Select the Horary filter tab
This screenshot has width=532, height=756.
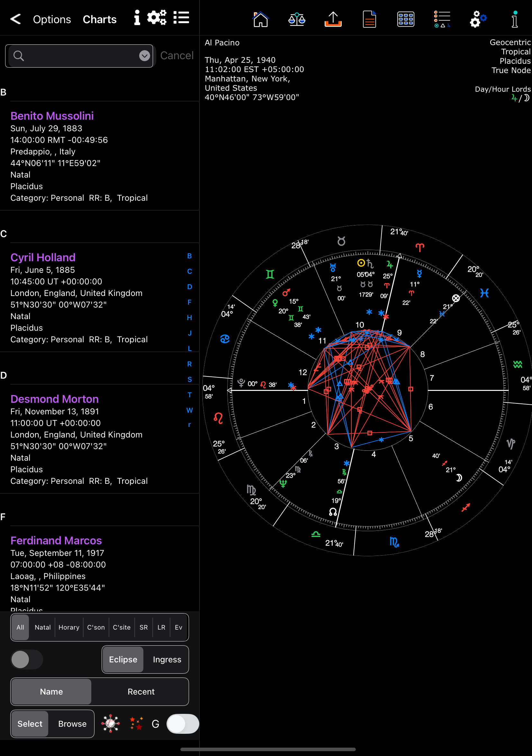click(x=69, y=627)
